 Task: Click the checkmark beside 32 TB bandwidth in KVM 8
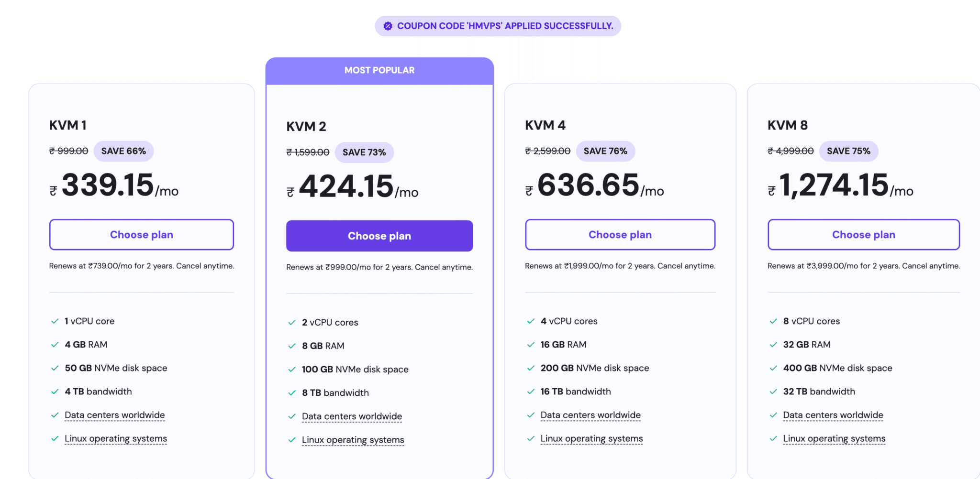point(773,392)
